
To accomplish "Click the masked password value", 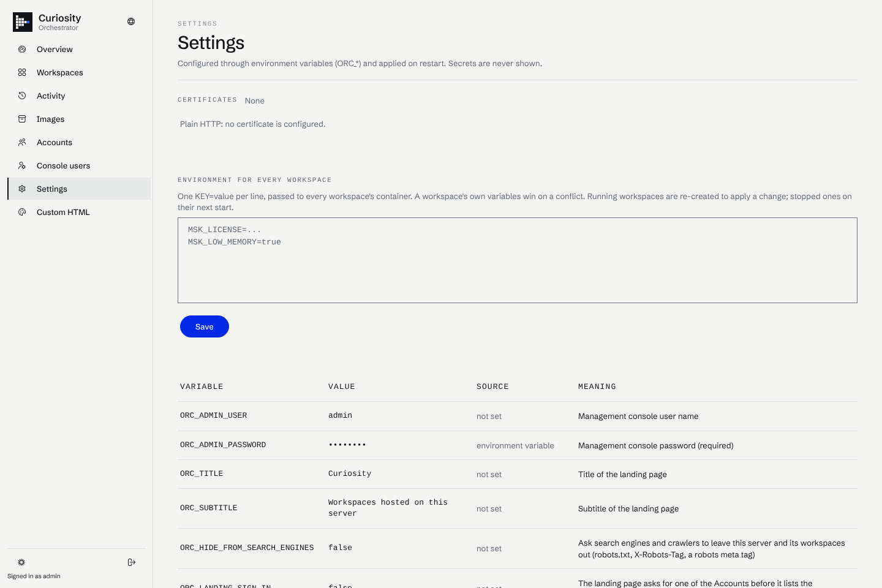I will [347, 445].
